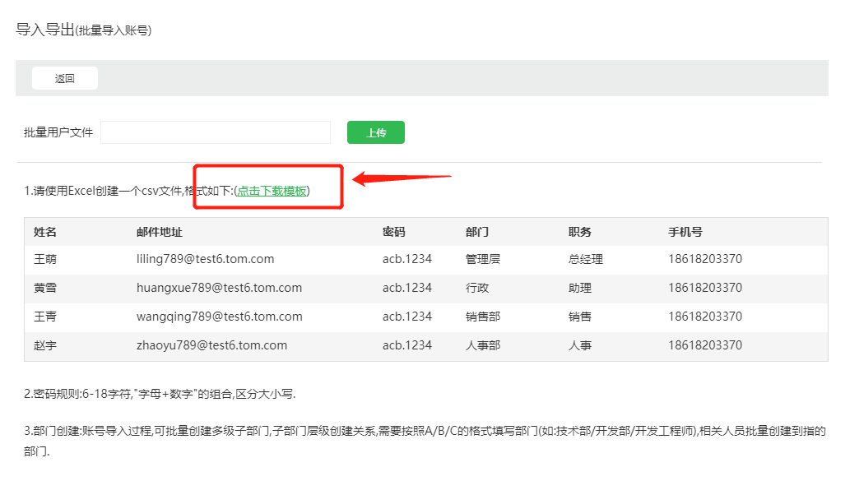This screenshot has height=504, width=859.
Task: Click the green 上传 upload button
Action: point(376,132)
